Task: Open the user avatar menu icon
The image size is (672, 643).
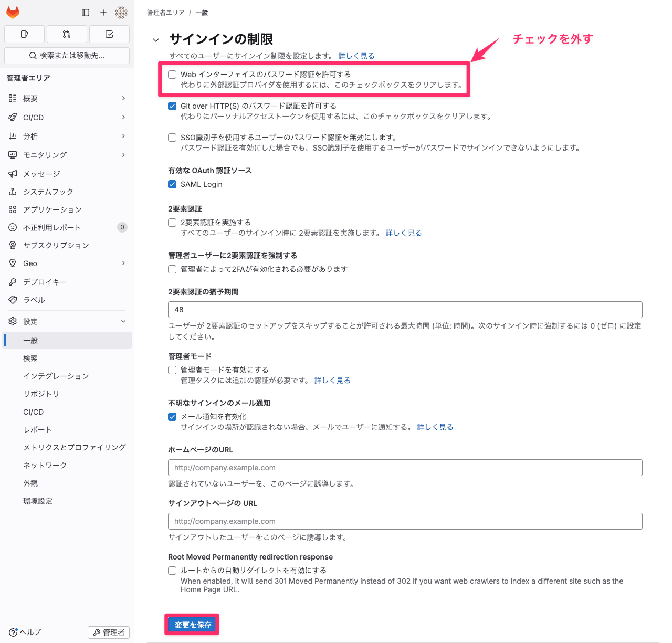Action: click(121, 13)
